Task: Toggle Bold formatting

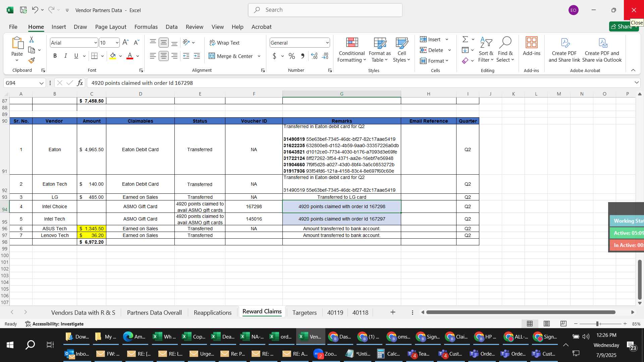Action: (x=55, y=56)
